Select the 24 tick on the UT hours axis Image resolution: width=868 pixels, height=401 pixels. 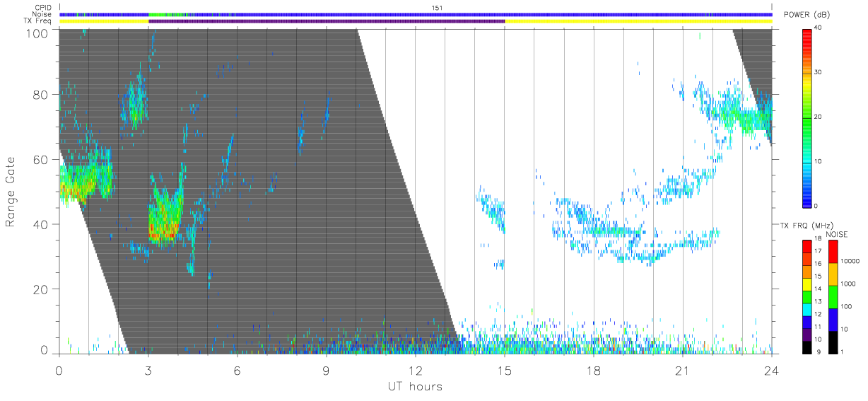click(x=772, y=370)
